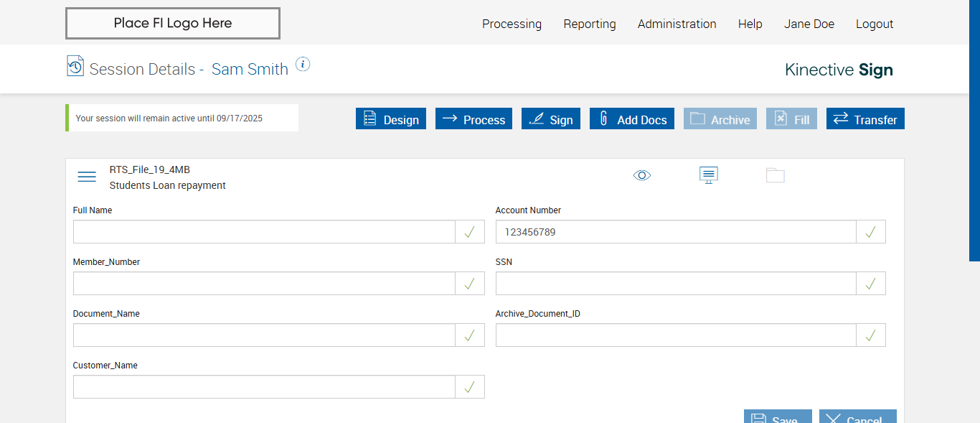
Task: Open the Administration menu
Action: (677, 24)
